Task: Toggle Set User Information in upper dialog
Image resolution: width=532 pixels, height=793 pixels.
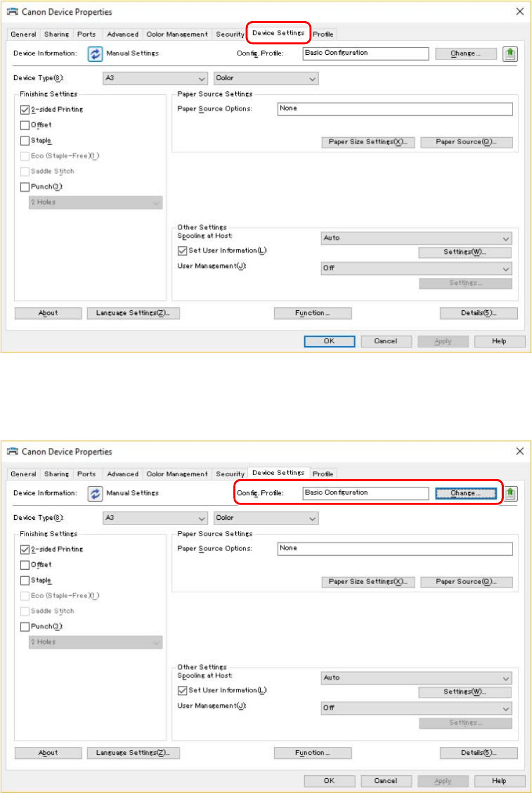Action: click(x=182, y=251)
